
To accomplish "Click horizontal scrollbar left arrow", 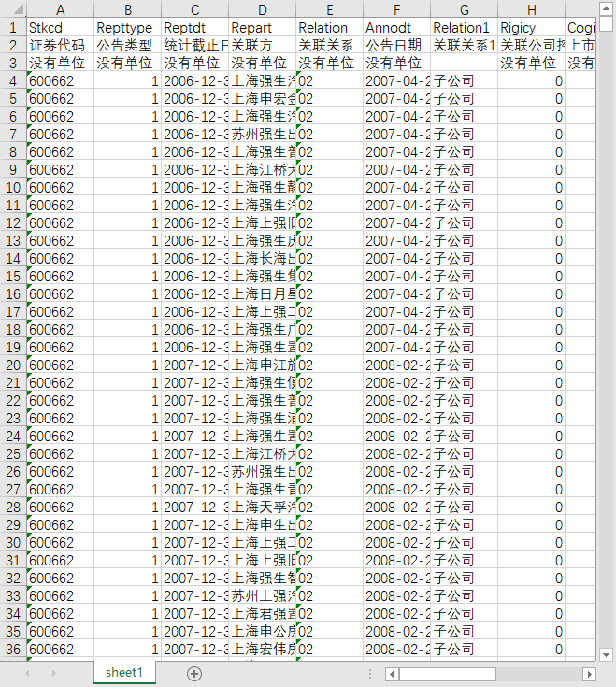I will [392, 674].
